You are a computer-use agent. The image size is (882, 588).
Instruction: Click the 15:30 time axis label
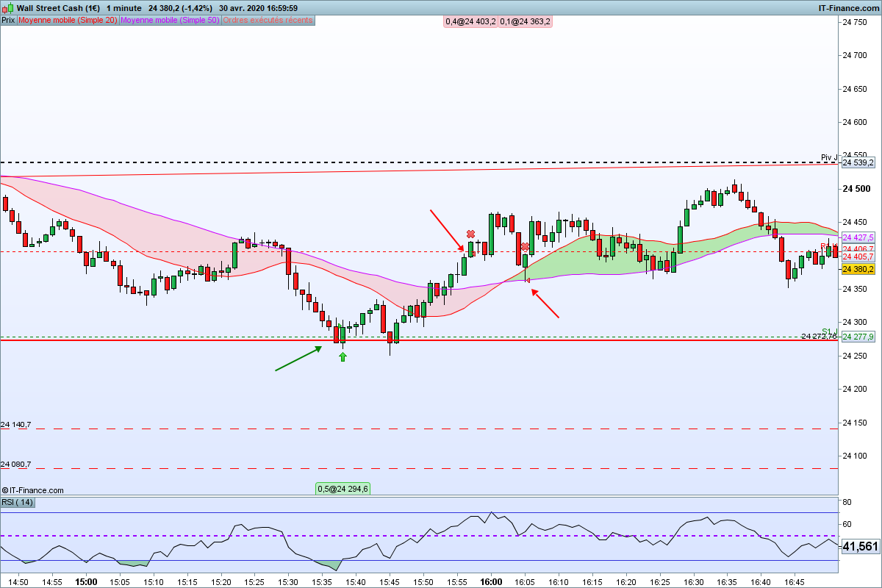289,582
